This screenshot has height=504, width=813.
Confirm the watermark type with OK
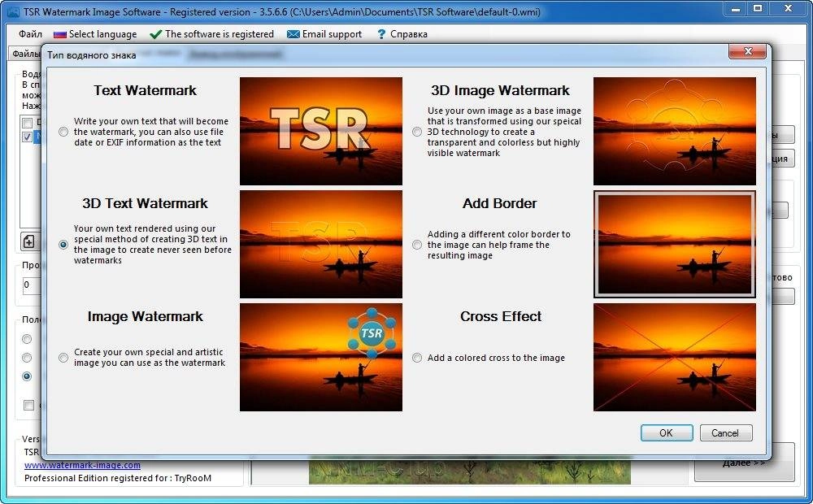667,433
